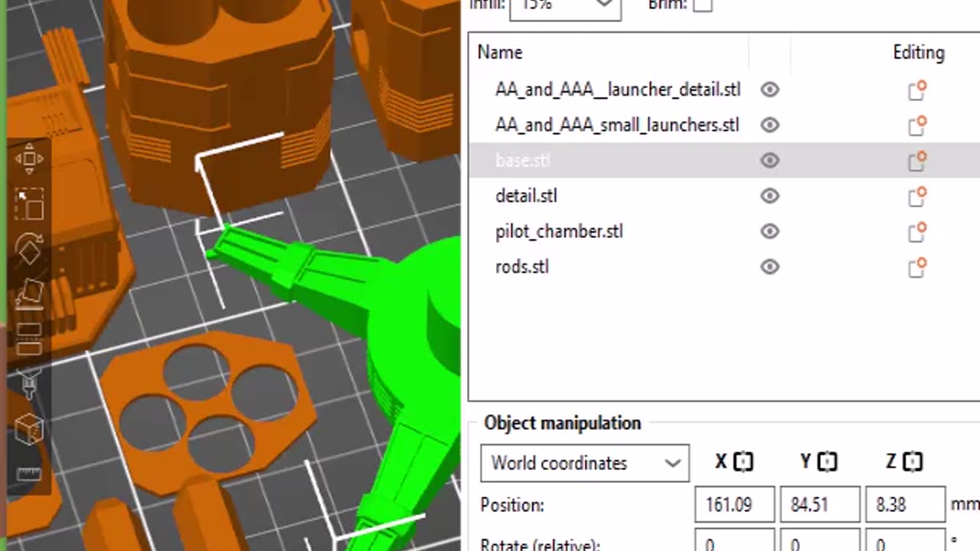The height and width of the screenshot is (551, 980).
Task: Mirror object along the Z axis
Action: pyautogui.click(x=913, y=462)
